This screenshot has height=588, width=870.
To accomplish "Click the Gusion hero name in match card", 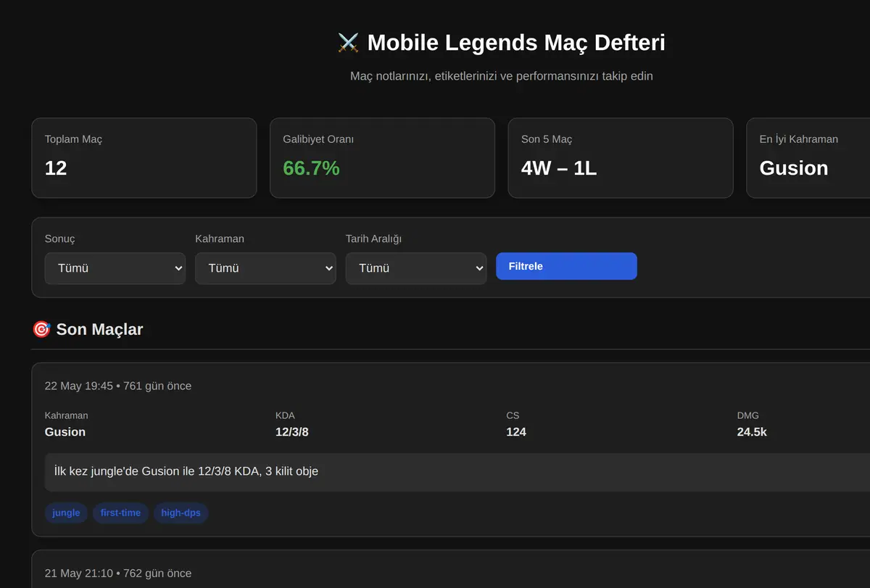I will coord(65,432).
